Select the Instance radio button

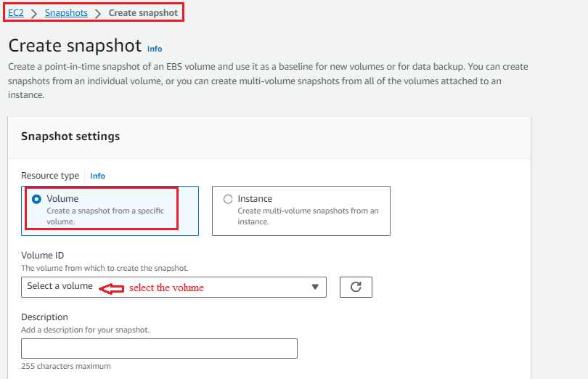point(228,199)
